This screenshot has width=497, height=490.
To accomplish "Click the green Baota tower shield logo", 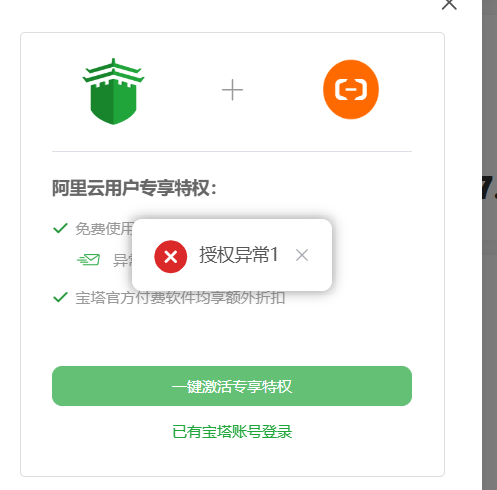I will [113, 91].
